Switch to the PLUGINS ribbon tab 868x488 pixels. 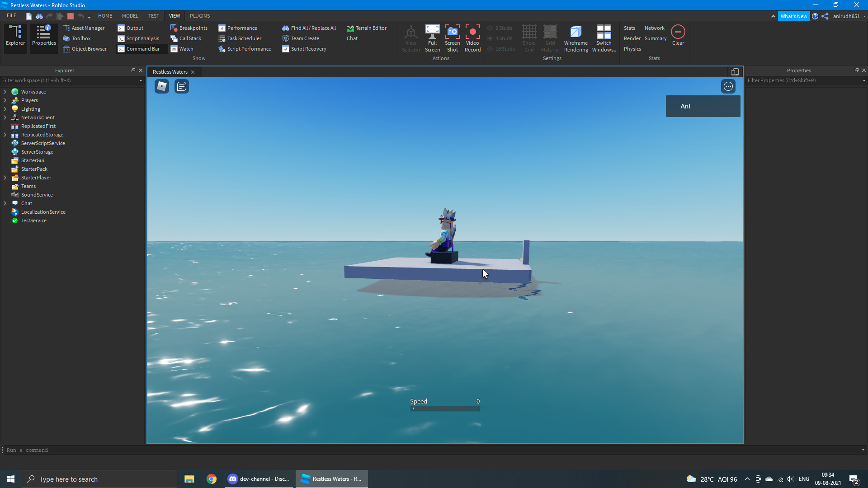200,16
